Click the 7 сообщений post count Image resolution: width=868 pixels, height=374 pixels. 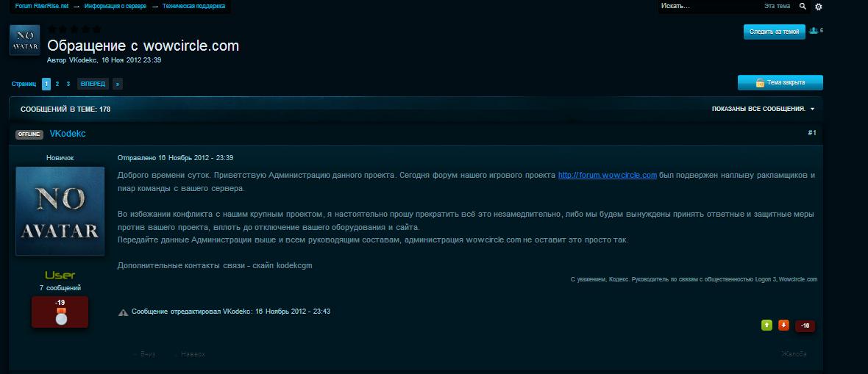tap(60, 288)
